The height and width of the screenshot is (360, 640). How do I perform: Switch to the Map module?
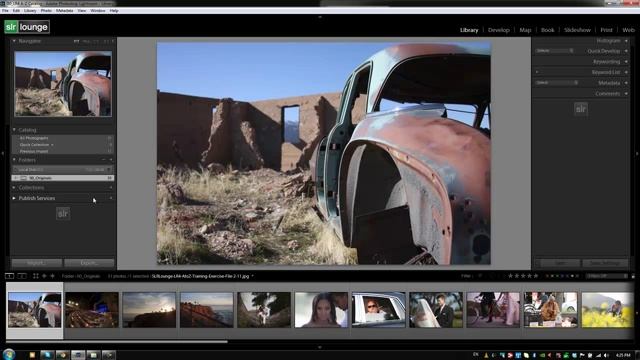525,30
